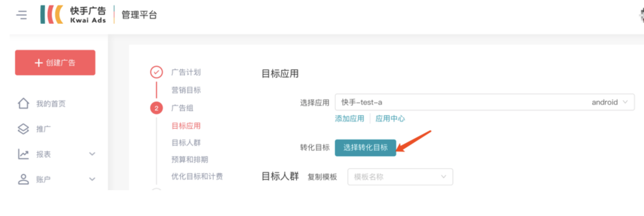Screen dimensions: 644x216
Task: Click the 快手-test-a application field
Action: (x=406, y=102)
